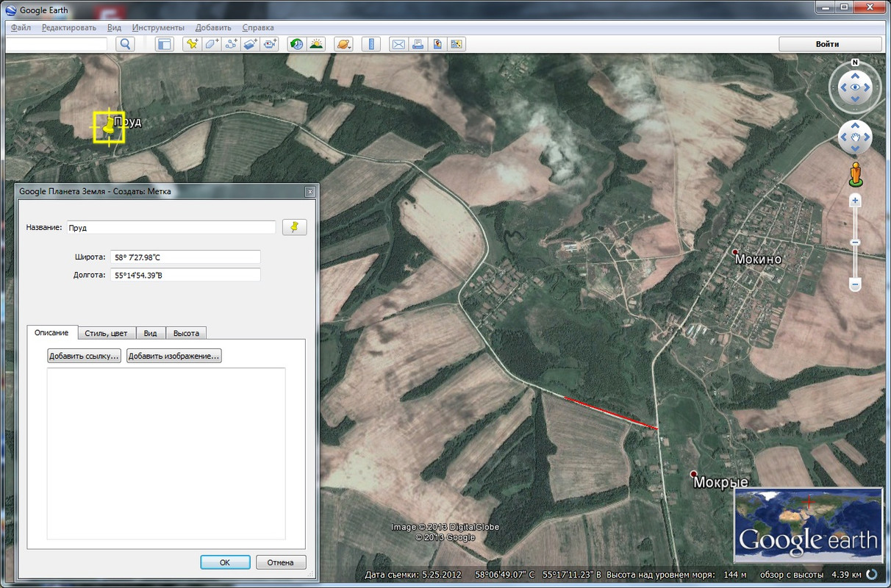Screen dimensions: 891x588
Task: Click the add image overlay icon
Action: coord(250,44)
